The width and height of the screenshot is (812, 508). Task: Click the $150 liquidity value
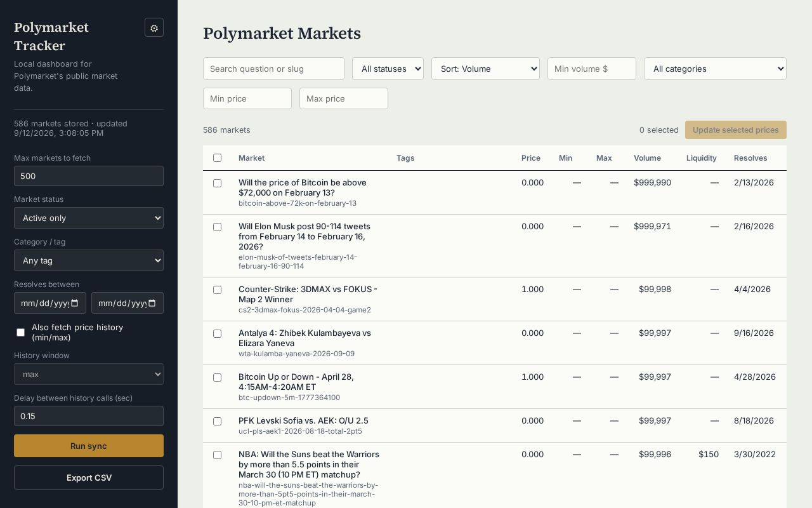709,454
